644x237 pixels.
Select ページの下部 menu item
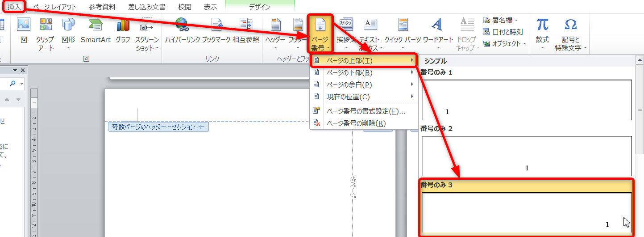tap(349, 72)
